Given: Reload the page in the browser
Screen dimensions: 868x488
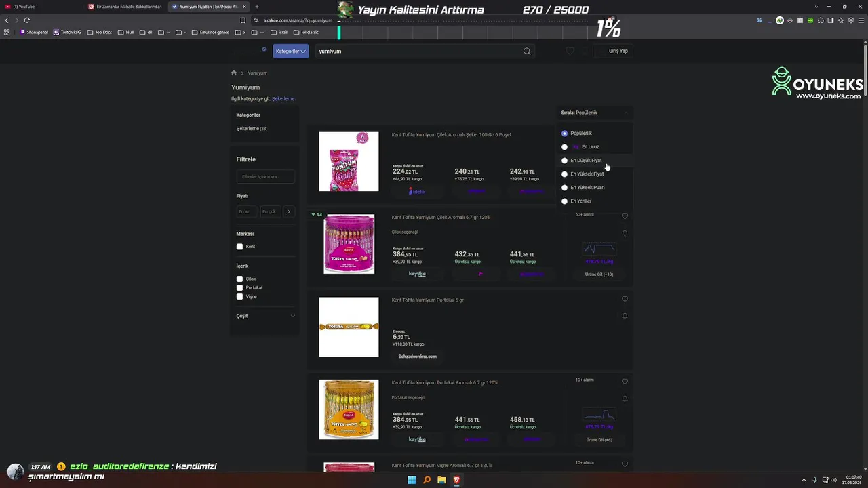Looking at the screenshot, I should pyautogui.click(x=27, y=20).
